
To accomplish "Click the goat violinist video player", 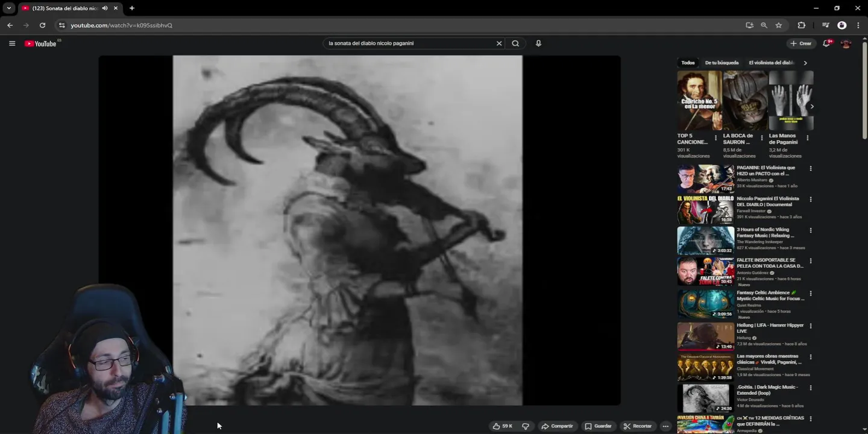I will pyautogui.click(x=359, y=230).
